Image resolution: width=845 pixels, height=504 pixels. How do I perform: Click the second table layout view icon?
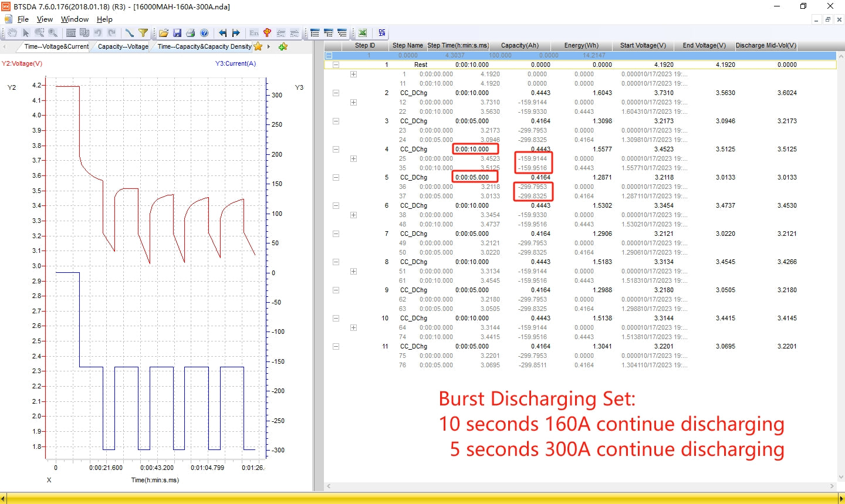[x=328, y=33]
